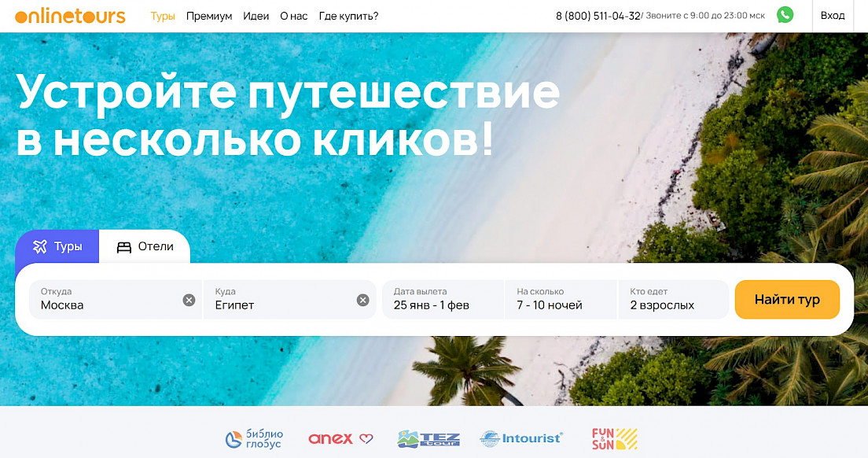Open the Идеи menu item
Image resolution: width=868 pixels, height=458 pixels.
256,16
